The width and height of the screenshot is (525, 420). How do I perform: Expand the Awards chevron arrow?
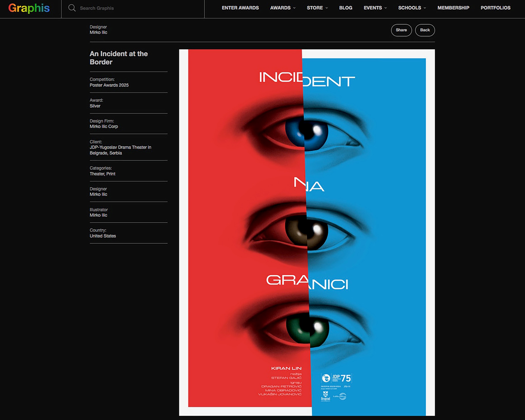click(x=294, y=8)
